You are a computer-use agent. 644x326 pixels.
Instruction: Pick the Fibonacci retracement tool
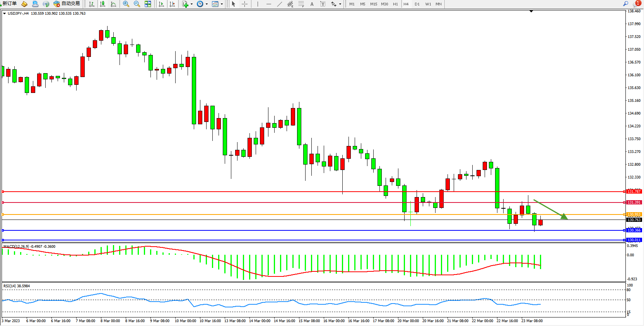(x=301, y=4)
